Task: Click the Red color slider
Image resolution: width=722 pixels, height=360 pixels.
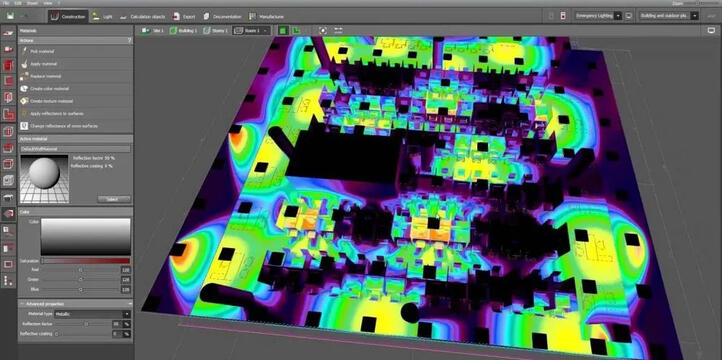Action: point(80,270)
